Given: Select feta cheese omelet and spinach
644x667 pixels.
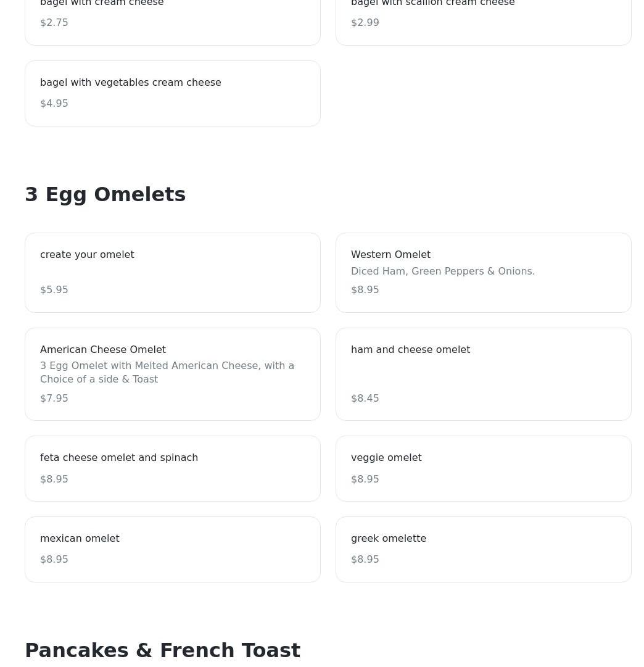Looking at the screenshot, I should [172, 469].
